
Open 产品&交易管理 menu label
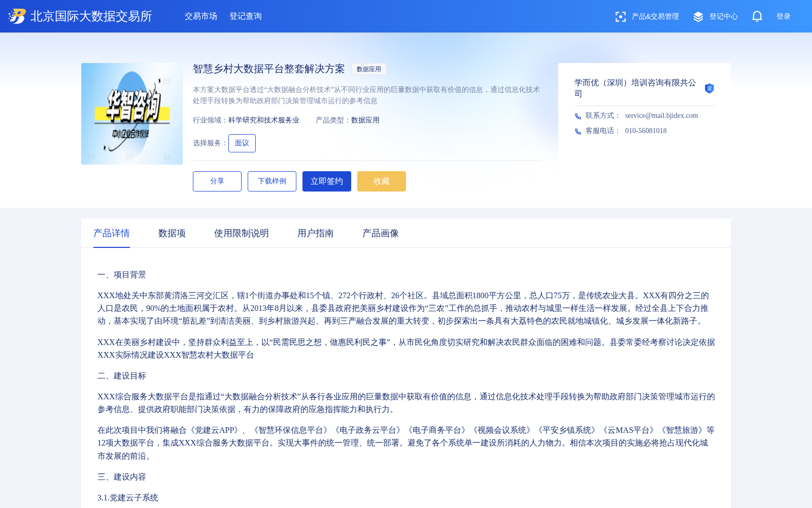tap(655, 17)
